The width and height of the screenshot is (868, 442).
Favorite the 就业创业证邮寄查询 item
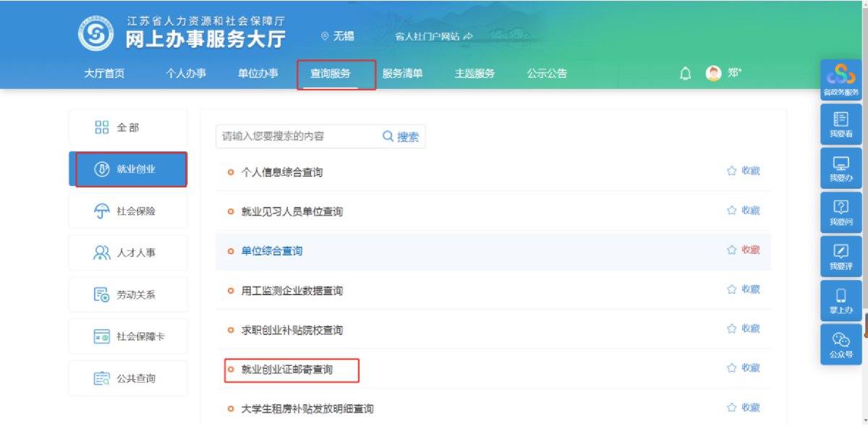731,368
